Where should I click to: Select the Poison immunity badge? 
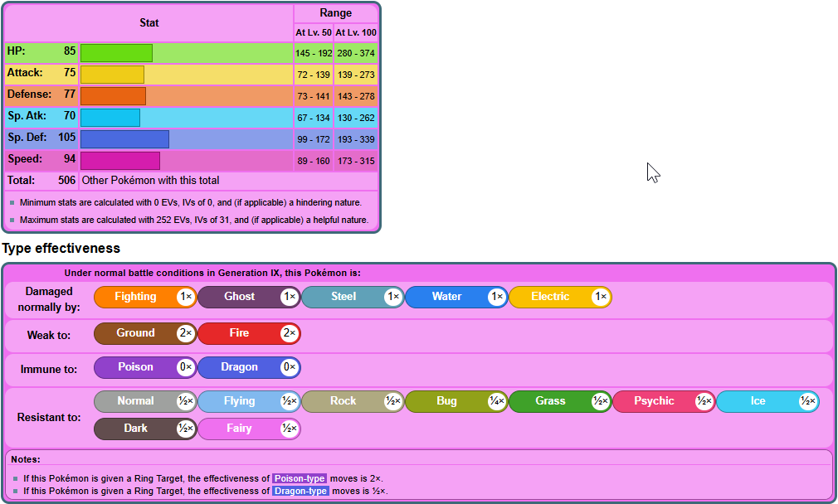point(145,367)
